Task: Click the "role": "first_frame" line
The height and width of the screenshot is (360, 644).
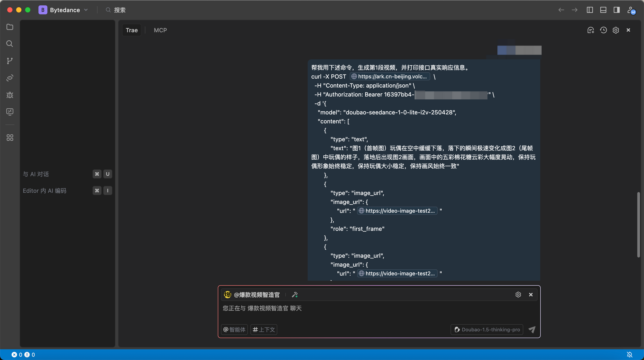Action: tap(357, 229)
